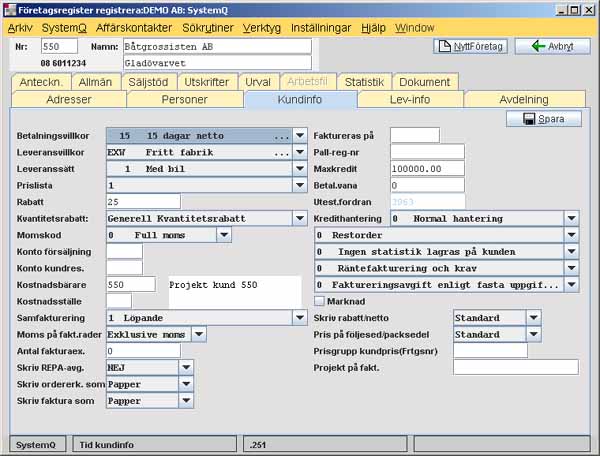Click the Faktureras på field
Image resolution: width=600 pixels, height=456 pixels.
(415, 135)
